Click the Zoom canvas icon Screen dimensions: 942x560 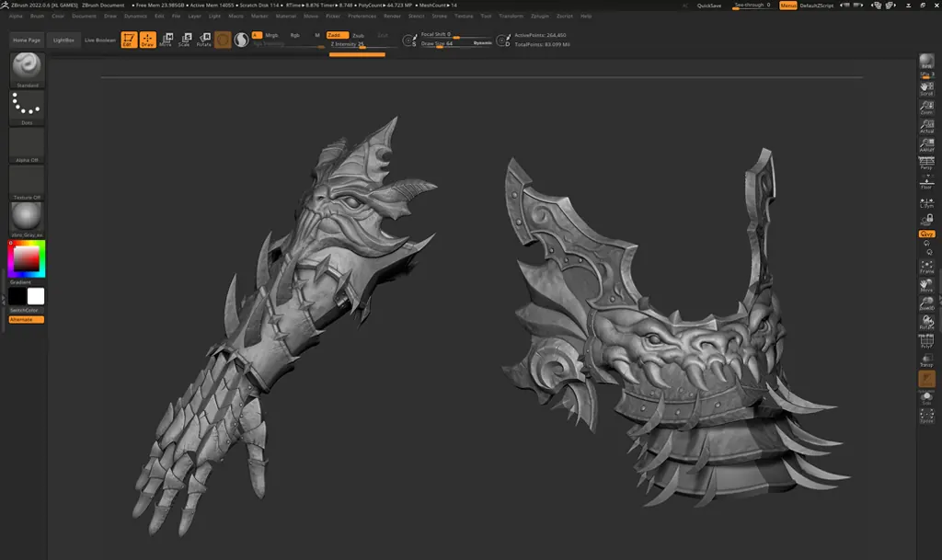coord(926,108)
